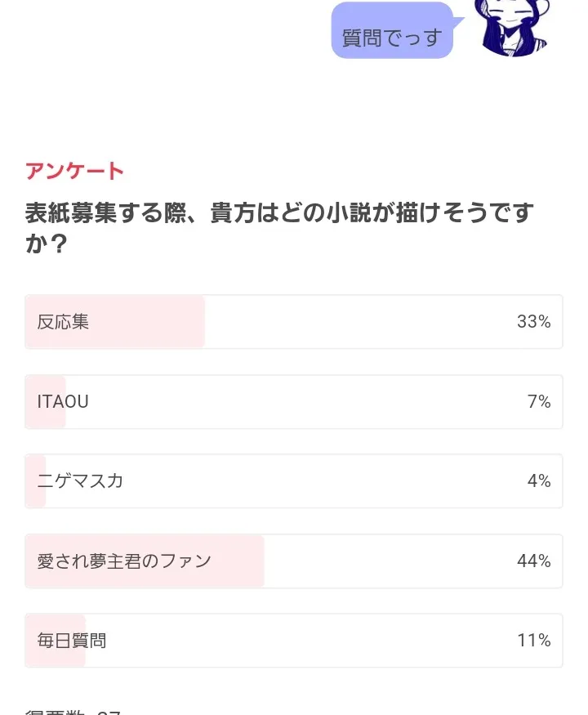Viewport: 588px width, 715px height.
Task: Pick the 愛され夢主君のファン option label
Action: click(x=124, y=561)
